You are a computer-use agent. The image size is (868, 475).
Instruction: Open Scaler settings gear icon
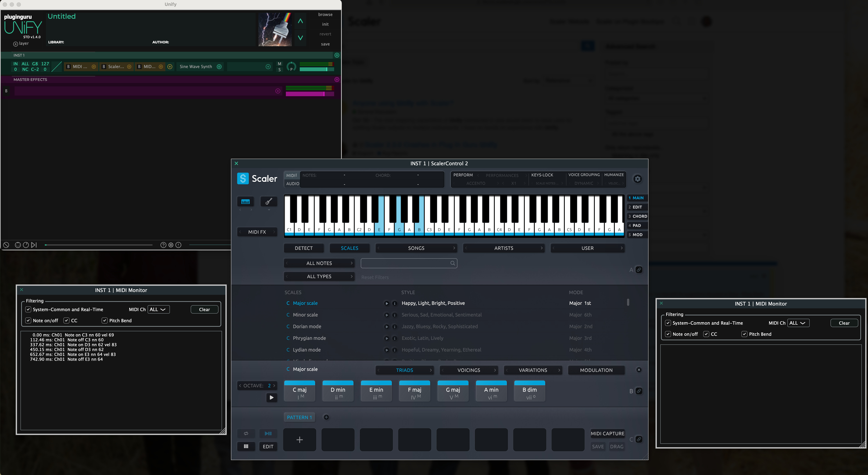click(x=638, y=179)
